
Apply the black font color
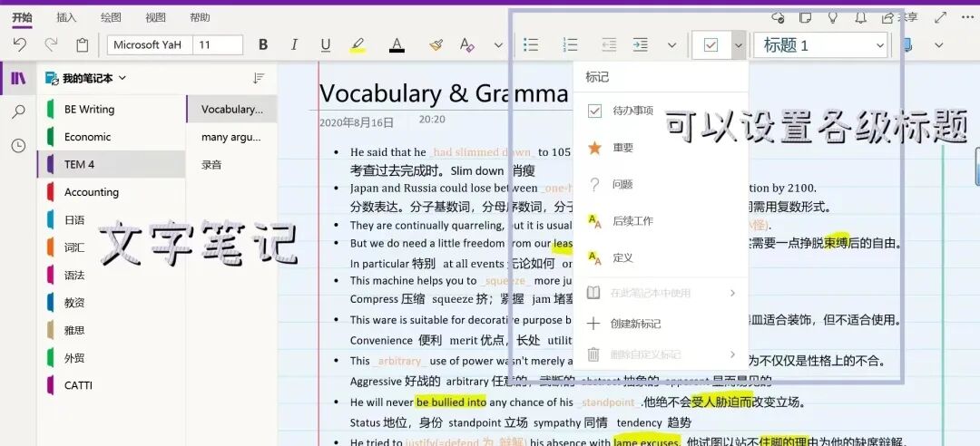397,45
